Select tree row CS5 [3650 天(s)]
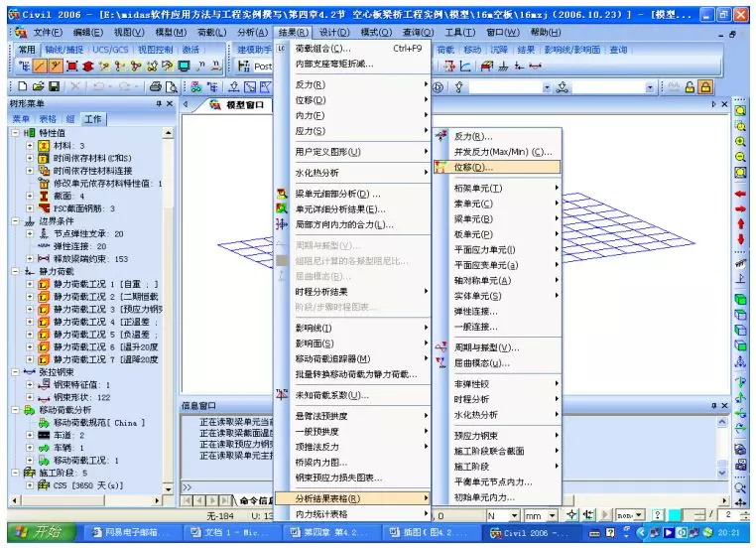Screen dimensions: 756x548 click(87, 485)
